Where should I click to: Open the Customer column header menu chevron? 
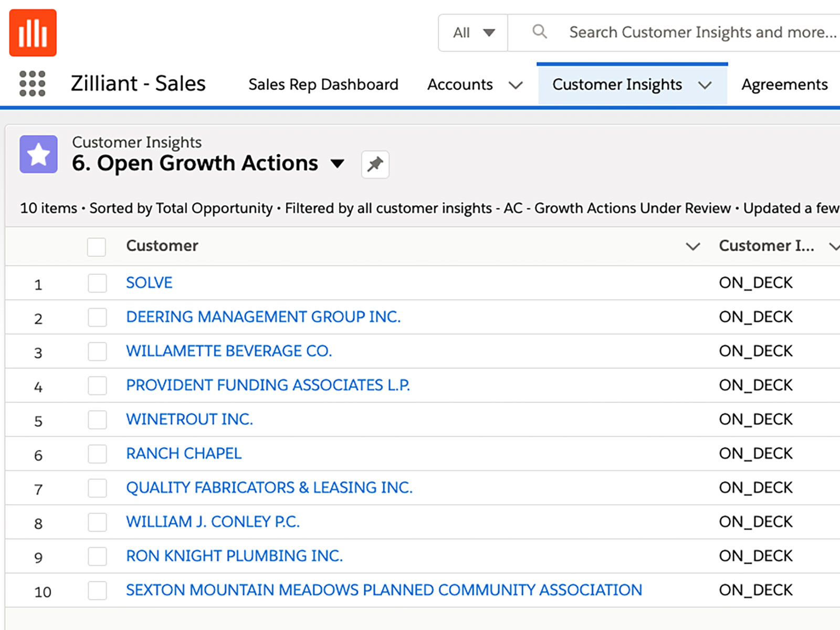click(692, 246)
